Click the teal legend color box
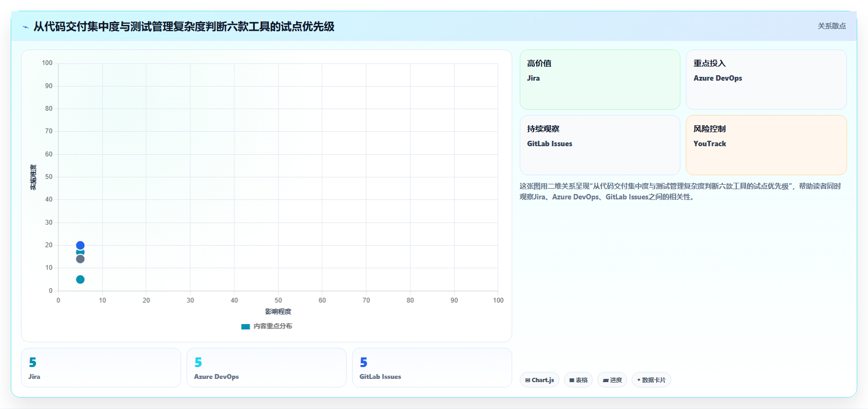The height and width of the screenshot is (409, 868). [x=246, y=326]
